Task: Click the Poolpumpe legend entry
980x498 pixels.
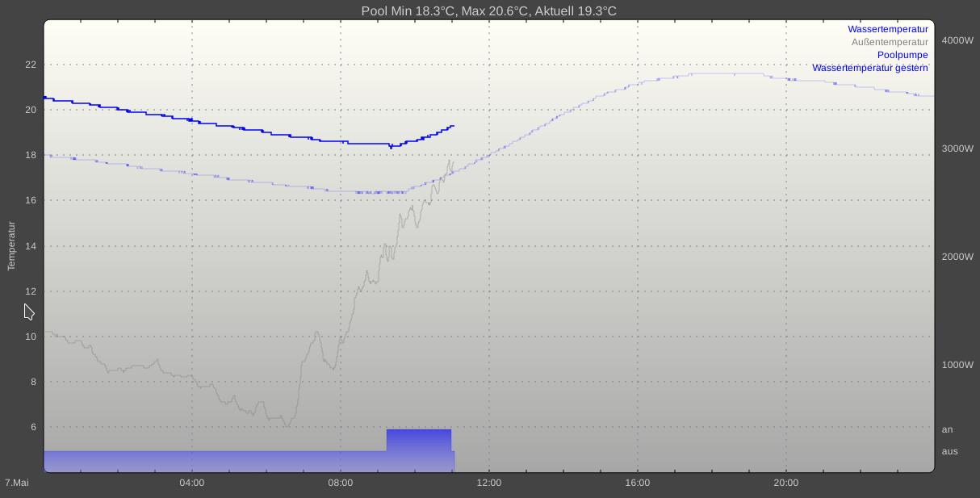Action: (x=903, y=55)
